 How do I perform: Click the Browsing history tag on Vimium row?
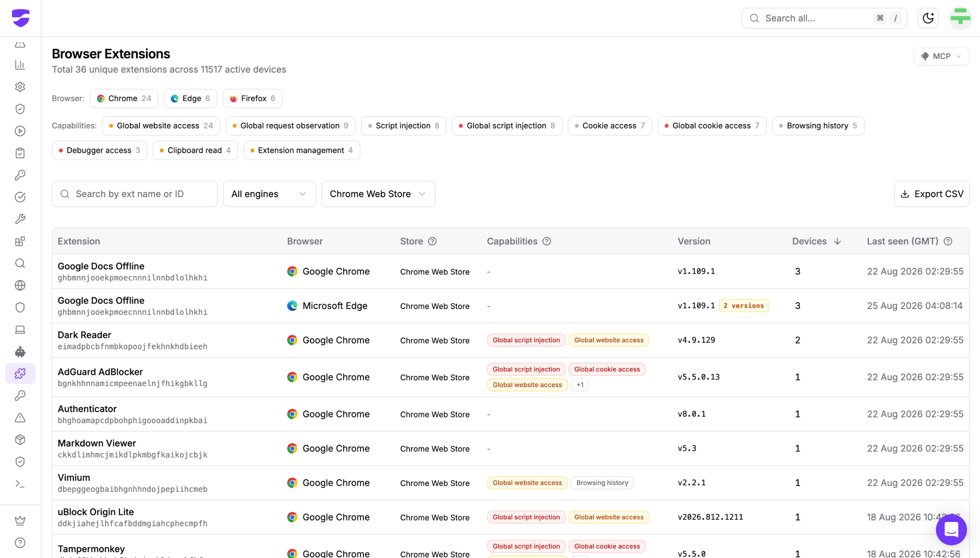coord(603,483)
